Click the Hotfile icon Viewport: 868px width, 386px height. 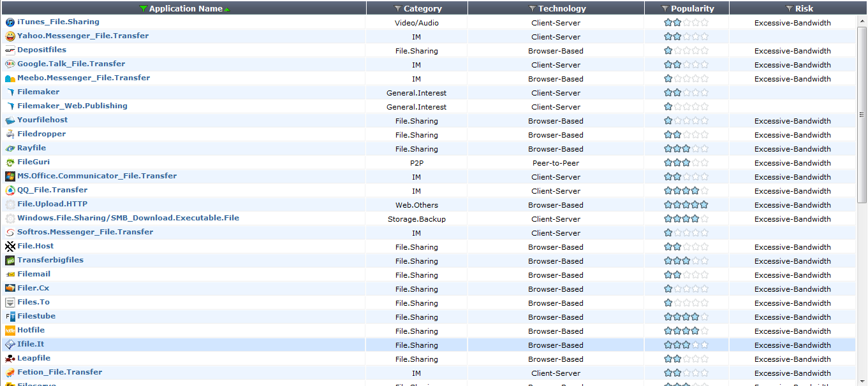10,331
